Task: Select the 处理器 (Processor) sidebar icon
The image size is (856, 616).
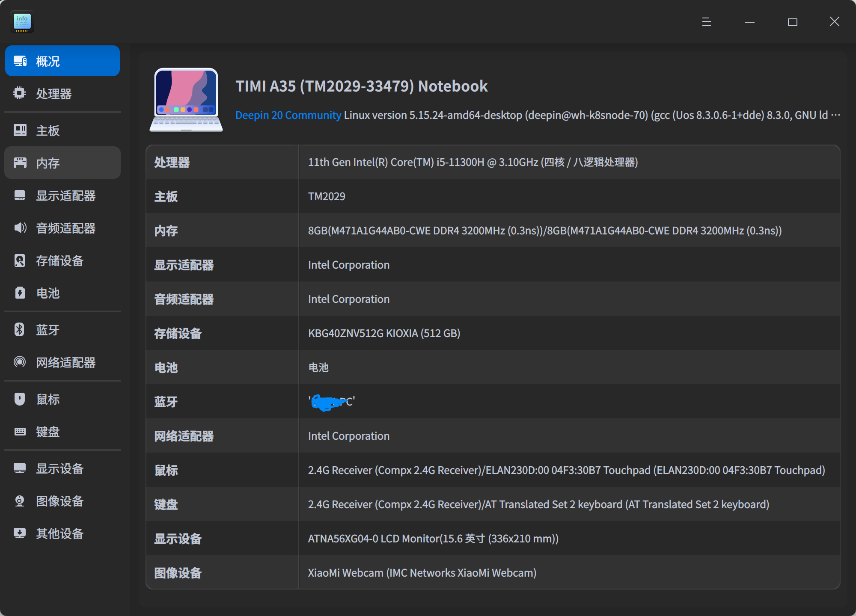Action: [x=20, y=94]
